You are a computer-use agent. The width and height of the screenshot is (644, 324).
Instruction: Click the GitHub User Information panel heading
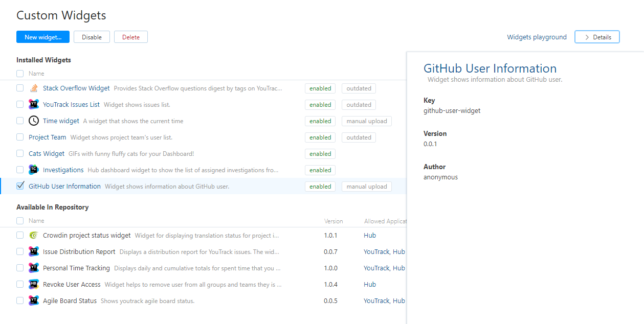[x=490, y=68]
